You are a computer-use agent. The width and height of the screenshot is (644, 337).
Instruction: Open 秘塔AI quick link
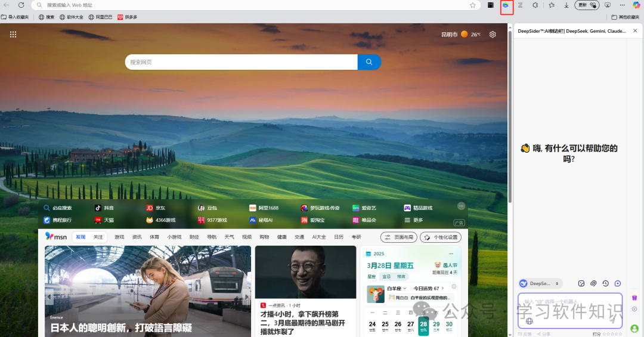point(261,220)
